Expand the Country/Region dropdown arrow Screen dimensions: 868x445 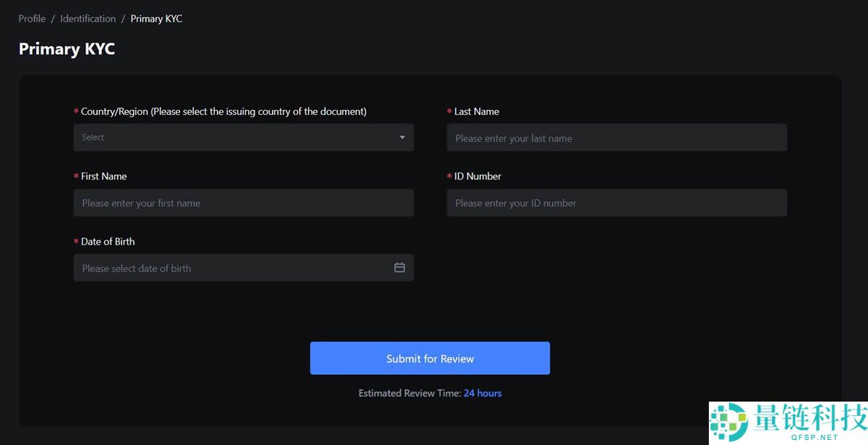click(402, 137)
